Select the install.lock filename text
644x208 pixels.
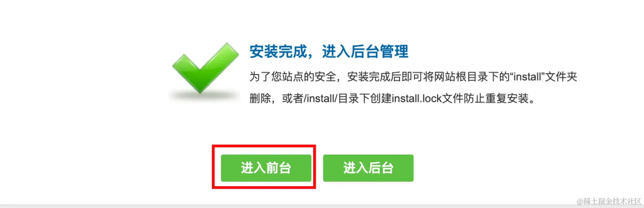point(417,98)
